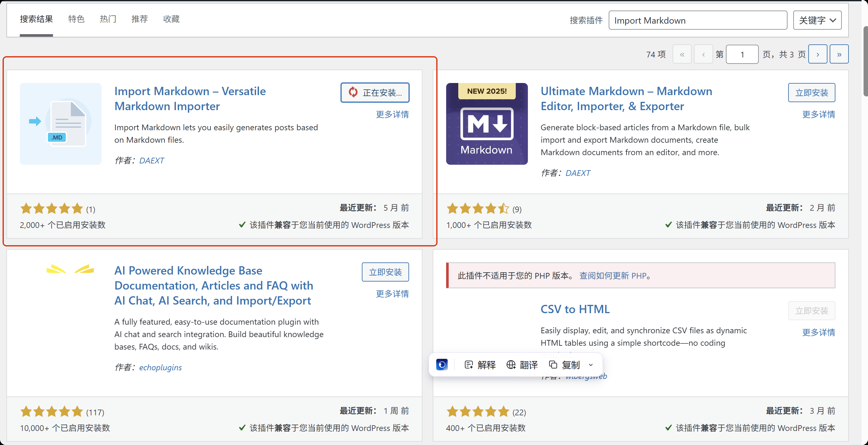Install the Ultimate Markdown plugin now

(x=811, y=92)
